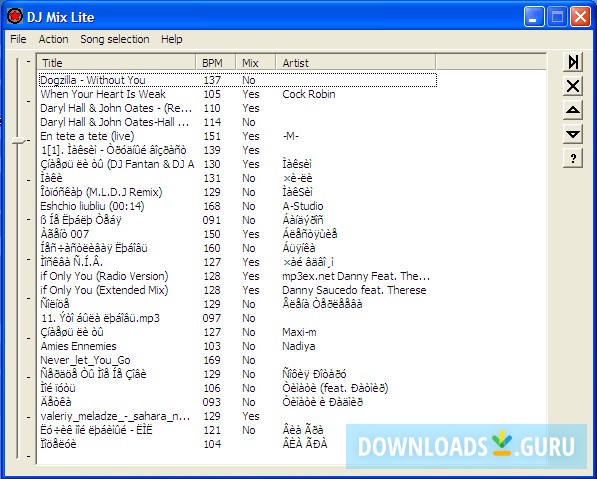Click artist 'Maxi-m'

tap(299, 332)
